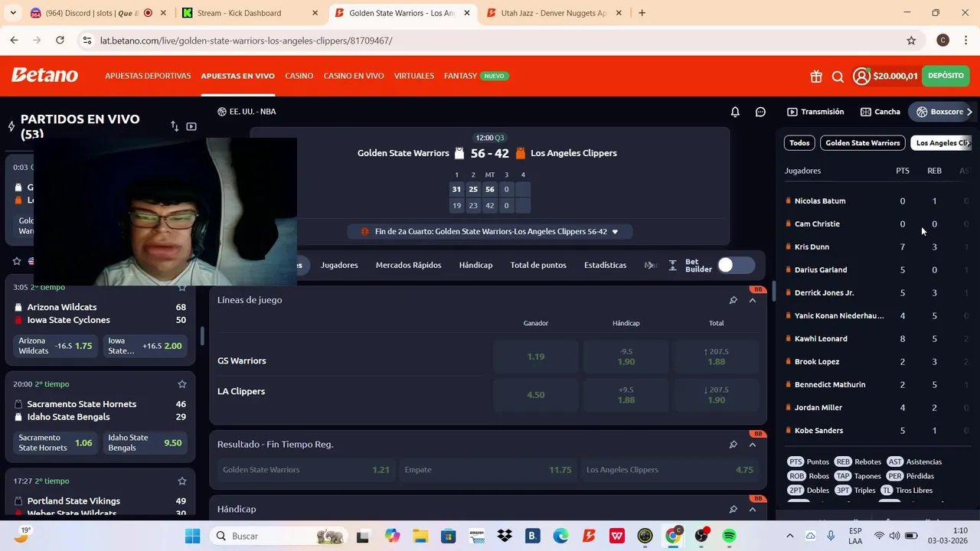The width and height of the screenshot is (980, 551).
Task: Open the Cancha view
Action: 880,112
